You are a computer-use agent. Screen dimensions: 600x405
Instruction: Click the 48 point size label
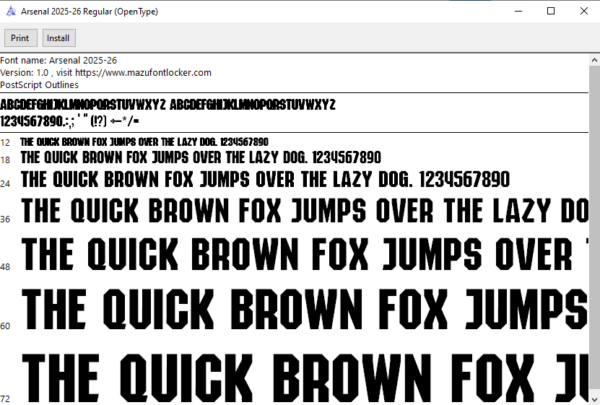coord(5,267)
